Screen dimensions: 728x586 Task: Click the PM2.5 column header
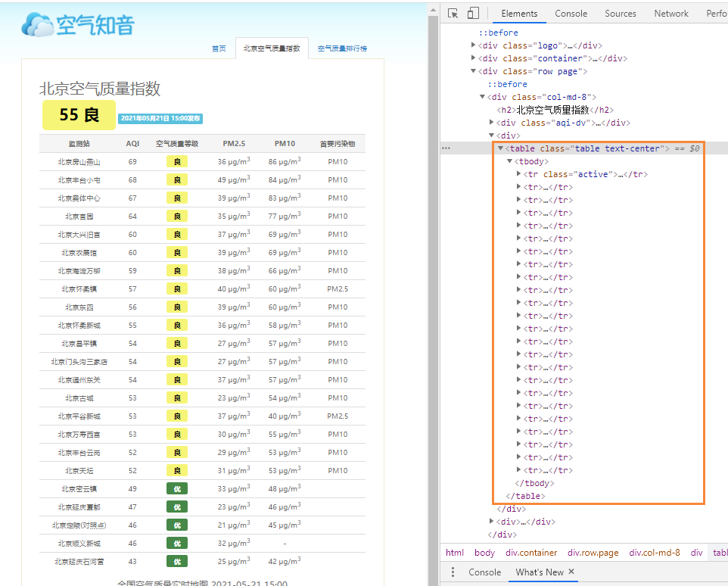[x=234, y=144]
